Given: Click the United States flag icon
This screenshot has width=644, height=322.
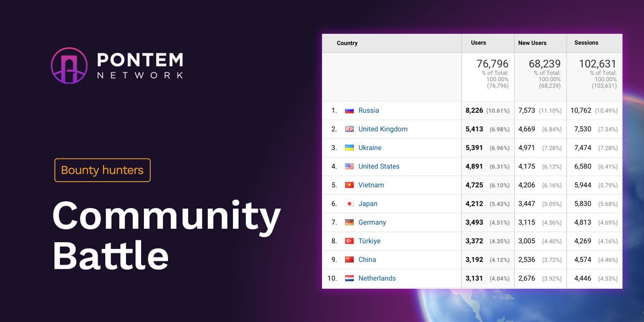Looking at the screenshot, I should click(349, 166).
